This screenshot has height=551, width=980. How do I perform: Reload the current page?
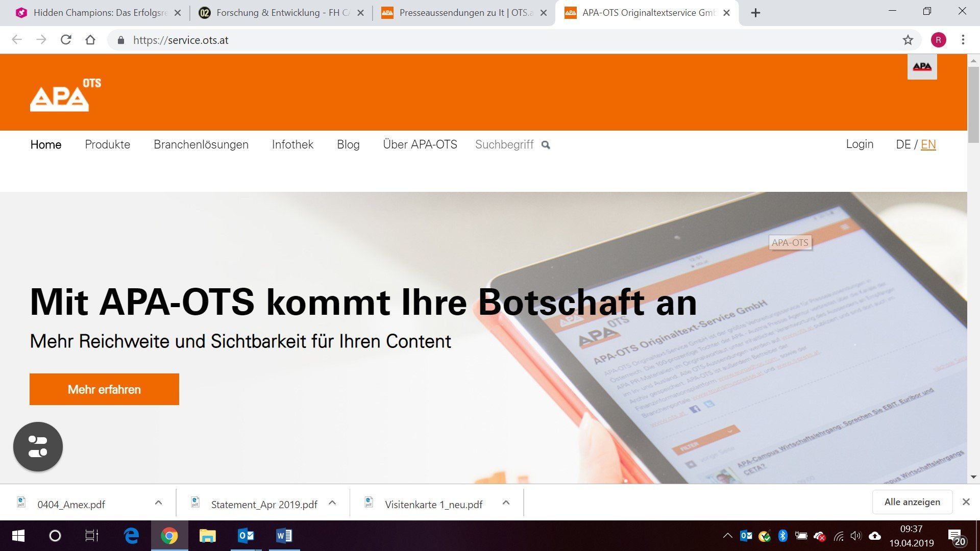point(66,40)
